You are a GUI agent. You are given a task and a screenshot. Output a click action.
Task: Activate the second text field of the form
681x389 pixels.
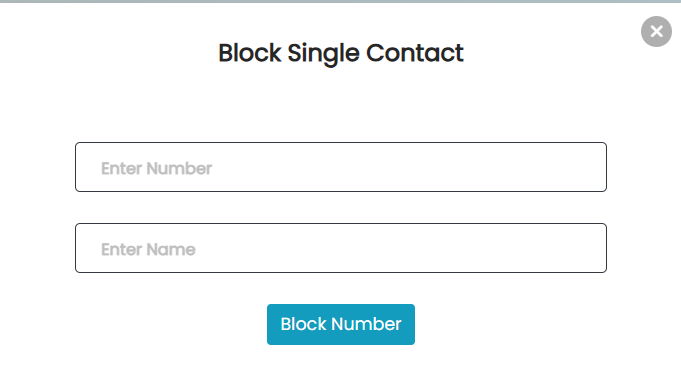pyautogui.click(x=340, y=248)
